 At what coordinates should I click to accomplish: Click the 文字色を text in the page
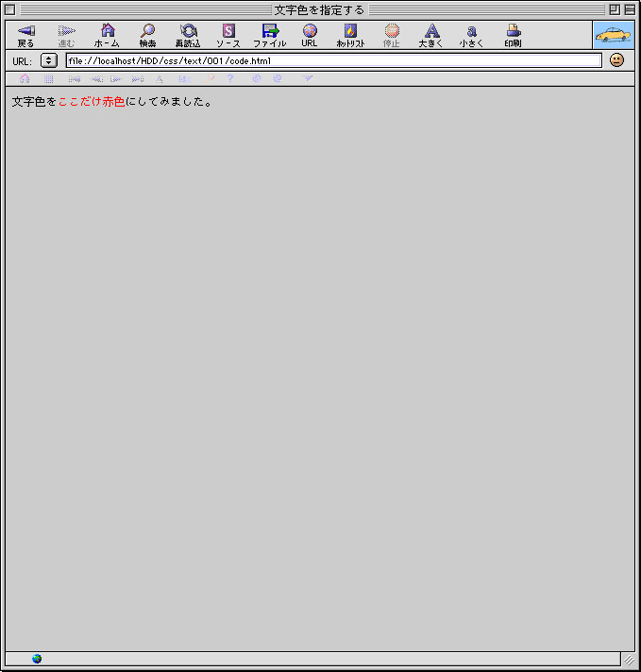coord(34,102)
